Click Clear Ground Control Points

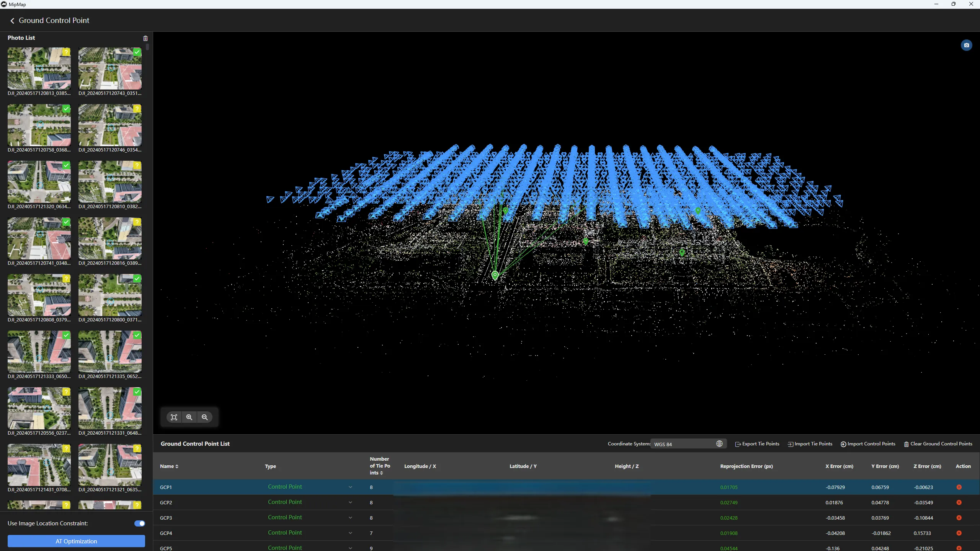[938, 444]
